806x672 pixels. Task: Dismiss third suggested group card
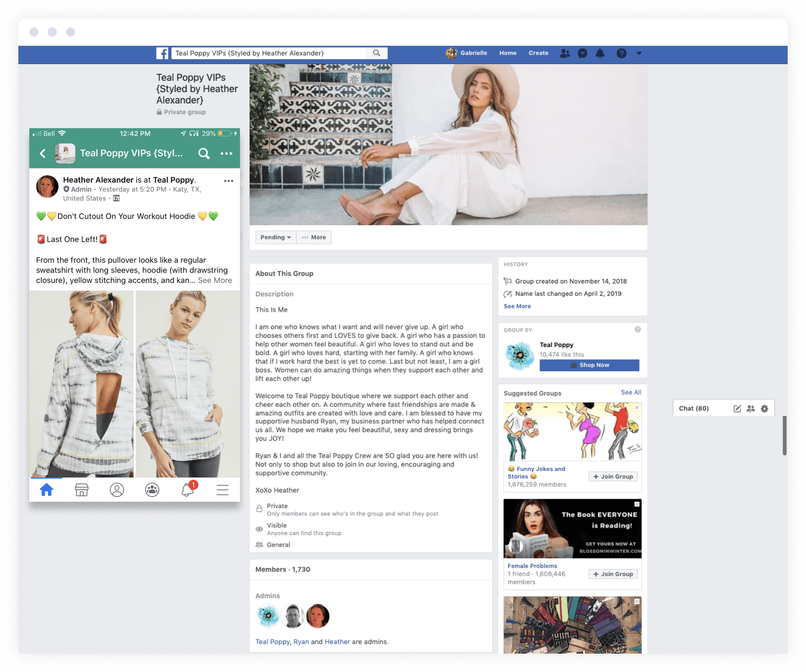pos(637,602)
